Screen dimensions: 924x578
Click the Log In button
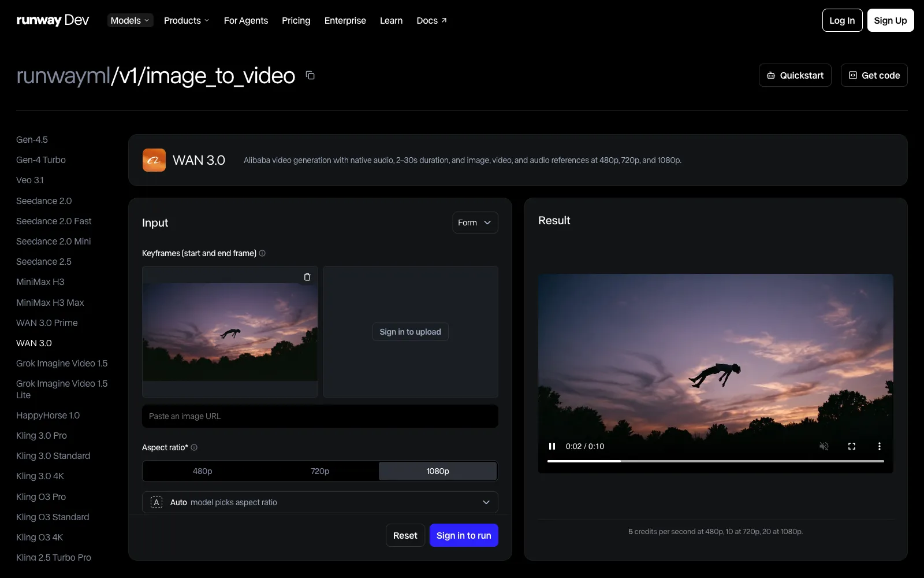point(842,20)
